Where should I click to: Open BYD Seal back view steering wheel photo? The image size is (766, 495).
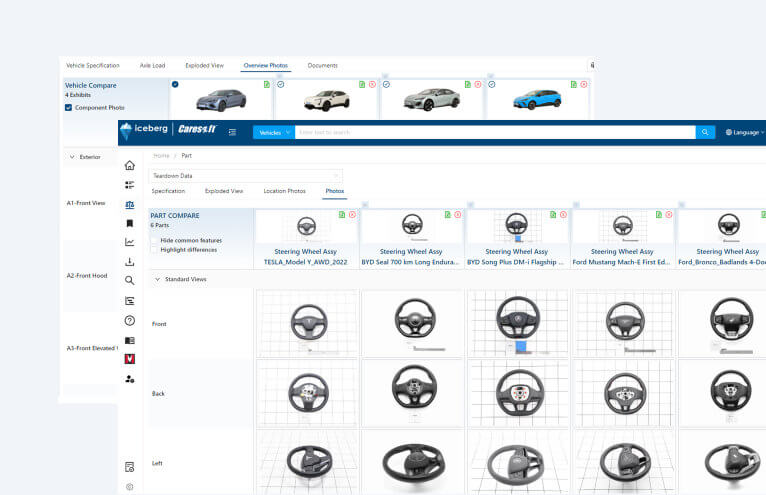(412, 393)
